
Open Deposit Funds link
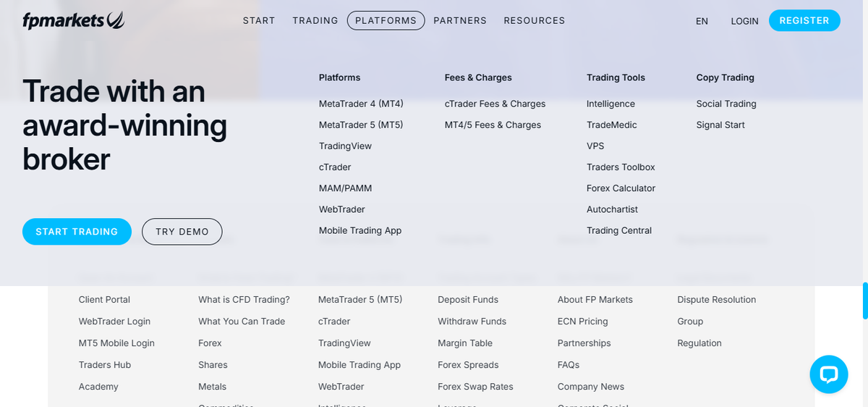(468, 299)
